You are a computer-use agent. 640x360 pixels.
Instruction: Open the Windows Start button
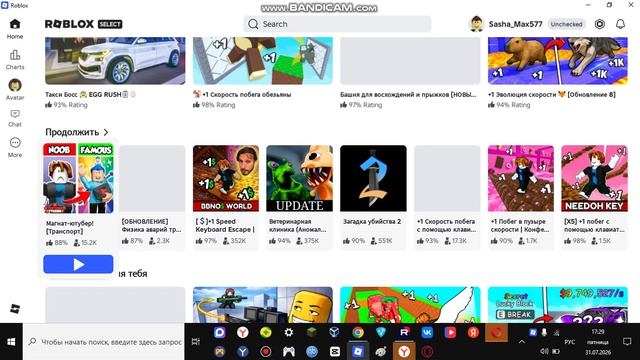[x=11, y=342]
